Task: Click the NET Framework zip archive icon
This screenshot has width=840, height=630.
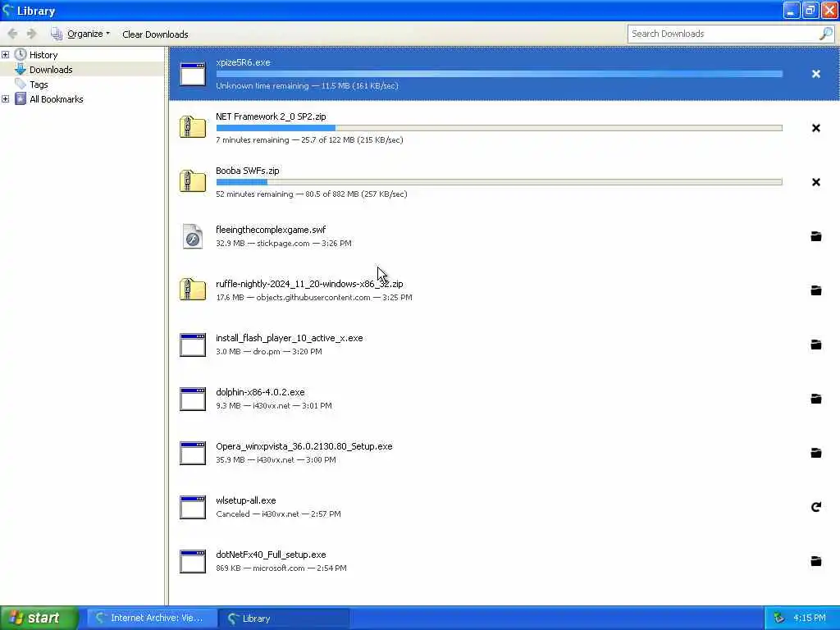Action: click(x=193, y=127)
